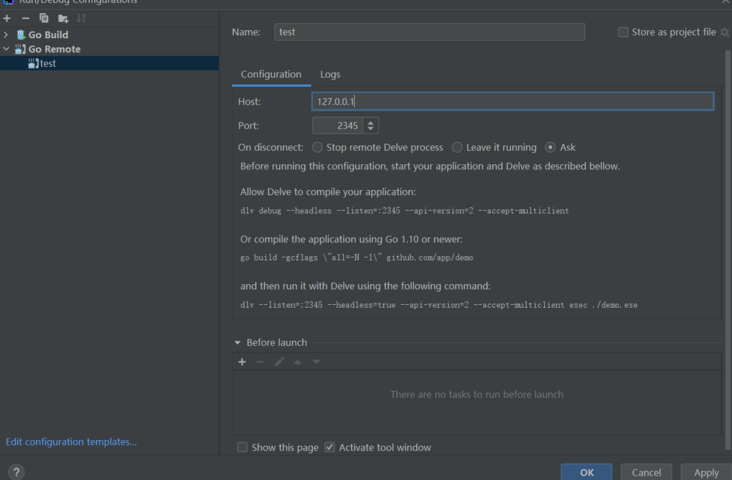
Task: Choose the Leave it running option
Action: pos(457,147)
